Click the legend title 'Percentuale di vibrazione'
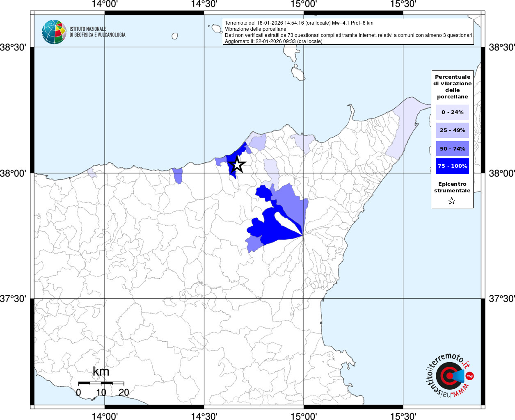The width and height of the screenshot is (515, 420). pyautogui.click(x=452, y=87)
